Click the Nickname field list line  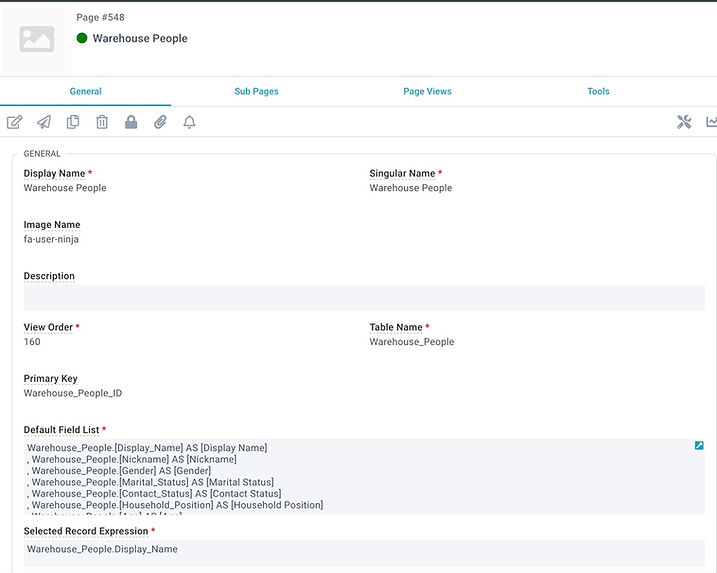(132, 459)
